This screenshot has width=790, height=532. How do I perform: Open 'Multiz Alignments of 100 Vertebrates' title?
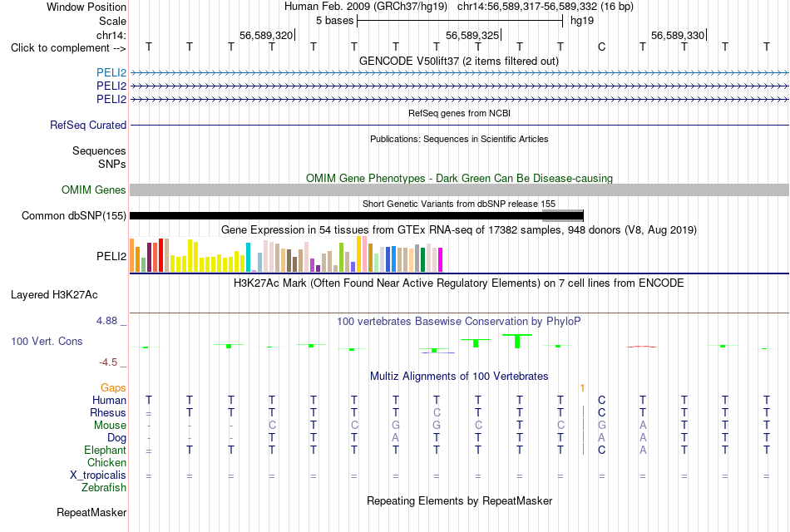459,377
